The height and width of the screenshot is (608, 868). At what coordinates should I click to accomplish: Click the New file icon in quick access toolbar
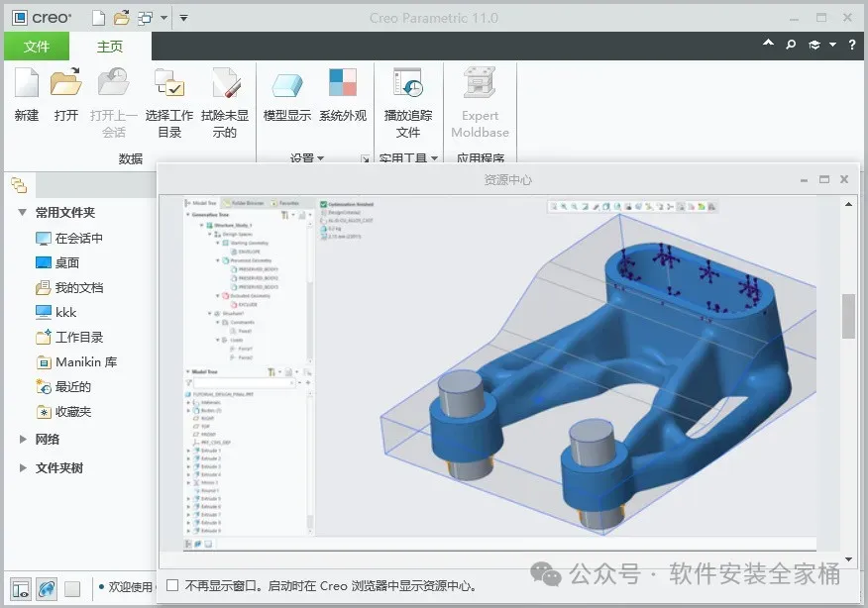click(98, 18)
